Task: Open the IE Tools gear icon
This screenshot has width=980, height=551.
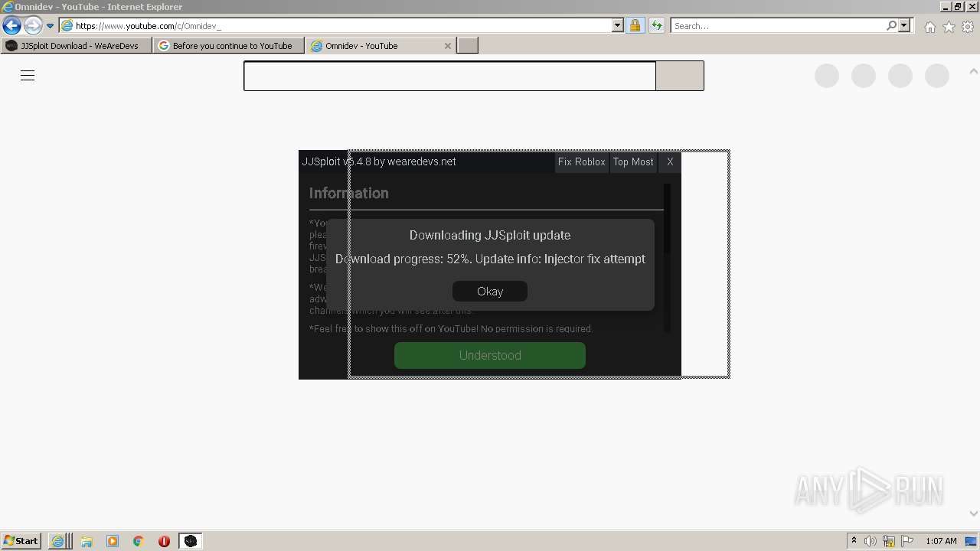Action: (x=968, y=27)
